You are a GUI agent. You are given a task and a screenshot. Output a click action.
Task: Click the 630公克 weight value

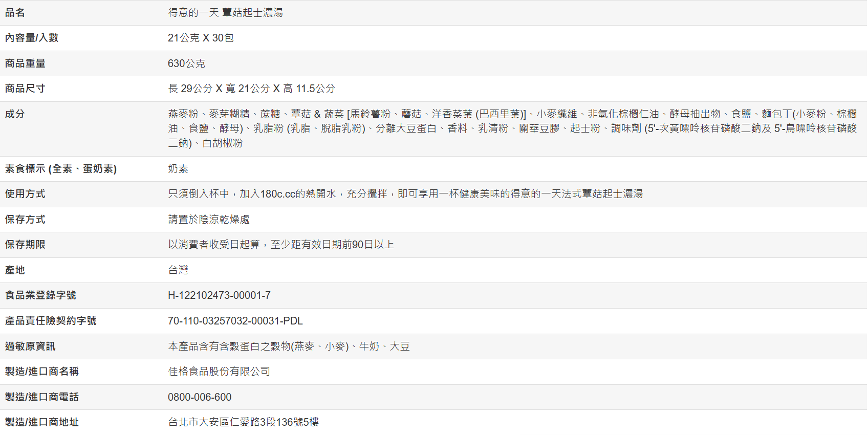click(186, 63)
